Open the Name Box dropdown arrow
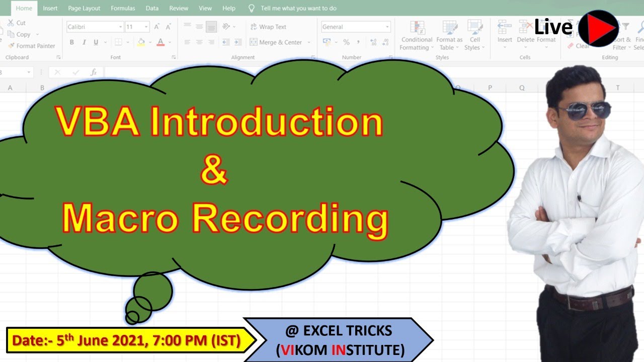The height and width of the screenshot is (362, 644). [29, 72]
